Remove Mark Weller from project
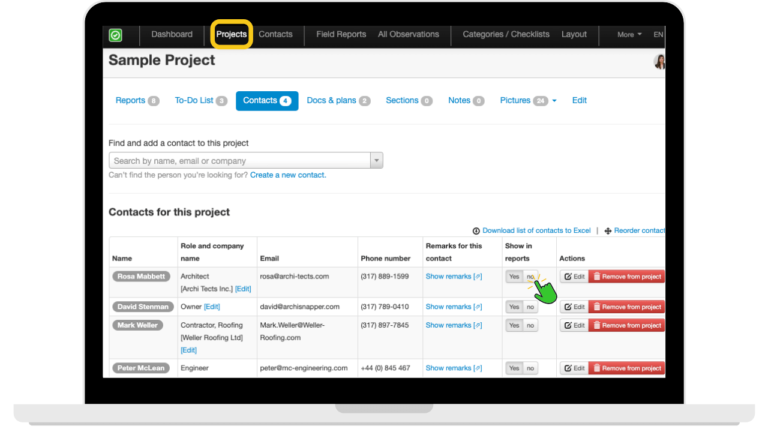The width and height of the screenshot is (768, 432). (x=627, y=326)
